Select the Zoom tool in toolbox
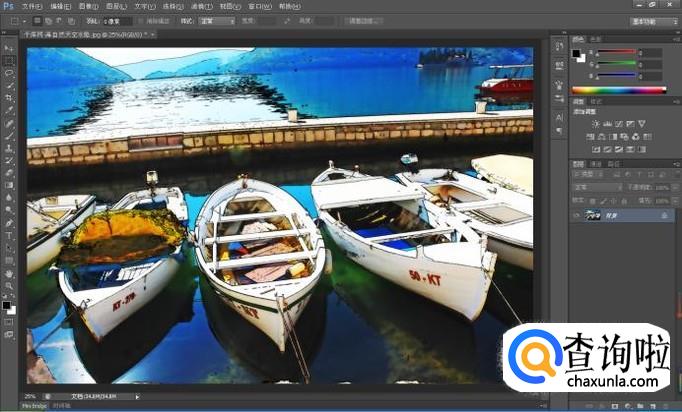The image size is (682, 412). coord(9,285)
